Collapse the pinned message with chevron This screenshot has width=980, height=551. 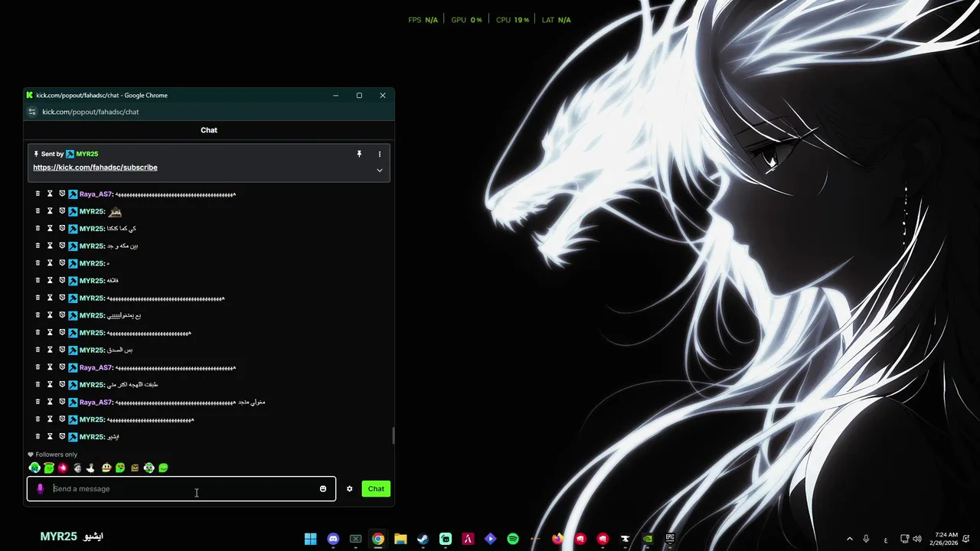tap(379, 170)
